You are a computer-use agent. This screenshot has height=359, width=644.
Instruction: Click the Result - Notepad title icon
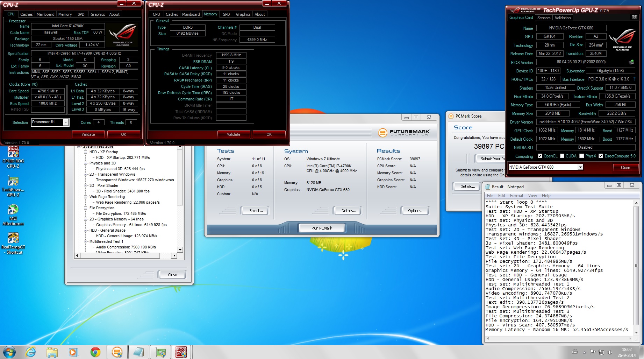487,187
